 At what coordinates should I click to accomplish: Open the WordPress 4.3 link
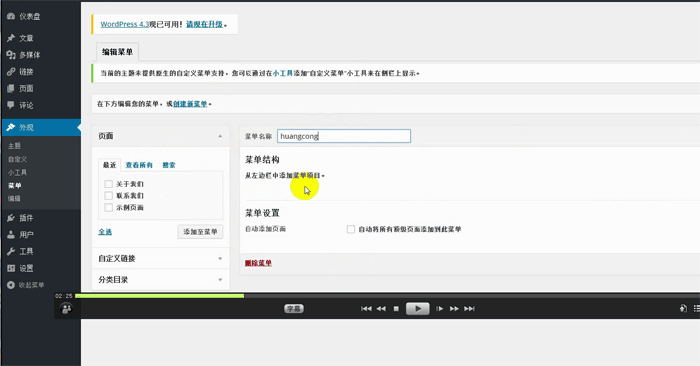pyautogui.click(x=125, y=24)
